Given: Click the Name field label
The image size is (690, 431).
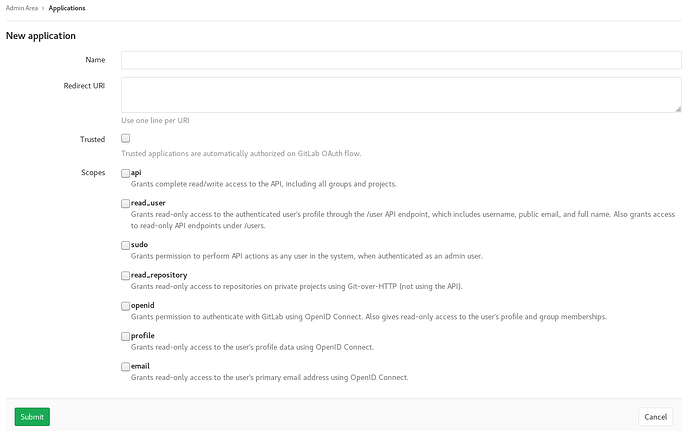Looking at the screenshot, I should pyautogui.click(x=95, y=60).
